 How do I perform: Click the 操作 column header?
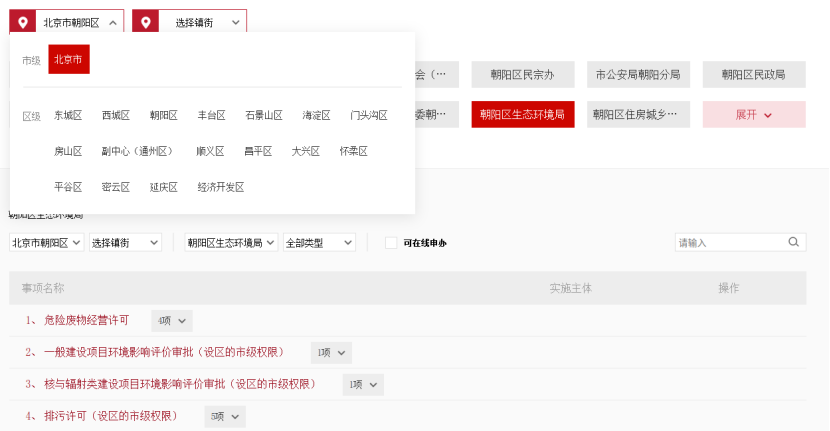click(x=728, y=288)
